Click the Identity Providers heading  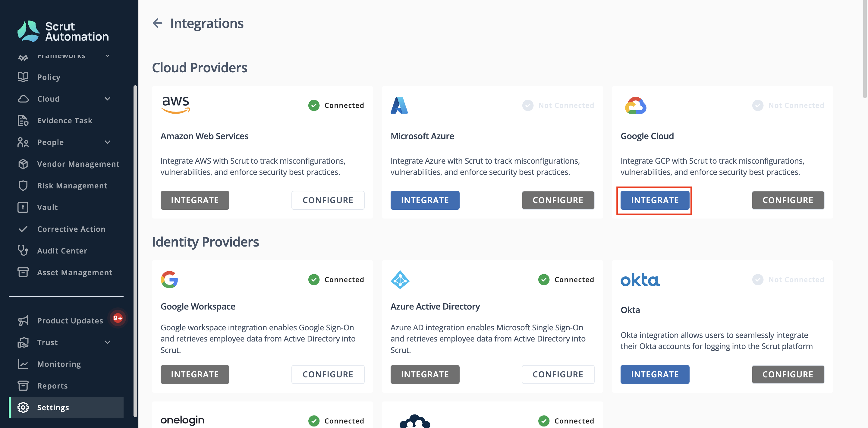coord(205,242)
